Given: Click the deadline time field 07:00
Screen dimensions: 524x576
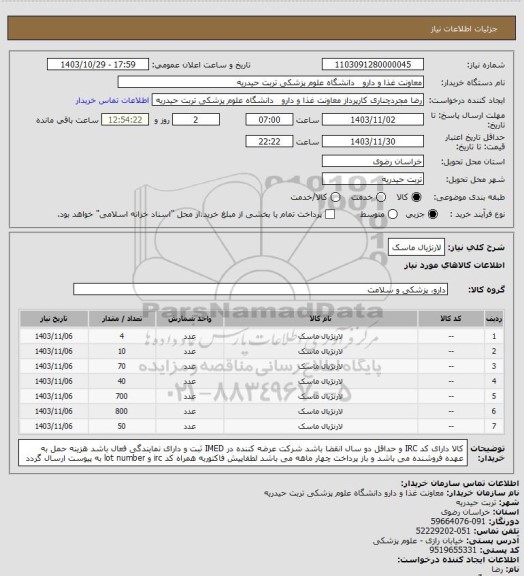Looking at the screenshot, I should (x=269, y=120).
